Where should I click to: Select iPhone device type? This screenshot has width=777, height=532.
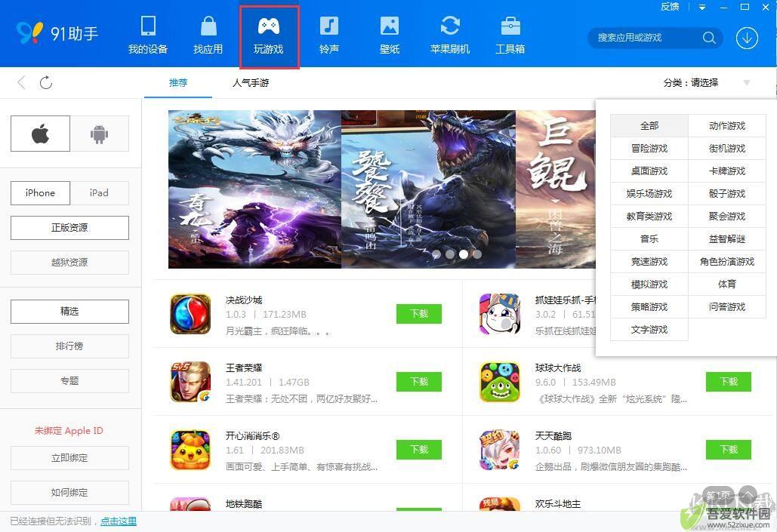40,193
